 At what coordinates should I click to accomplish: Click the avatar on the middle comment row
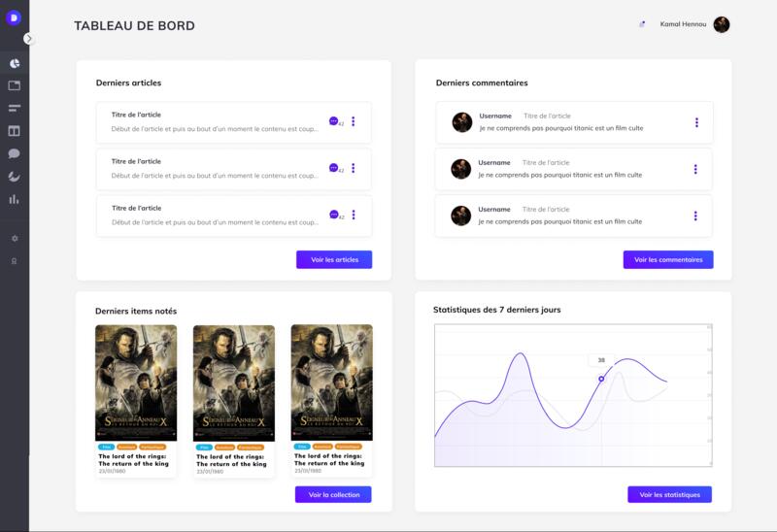pos(460,169)
